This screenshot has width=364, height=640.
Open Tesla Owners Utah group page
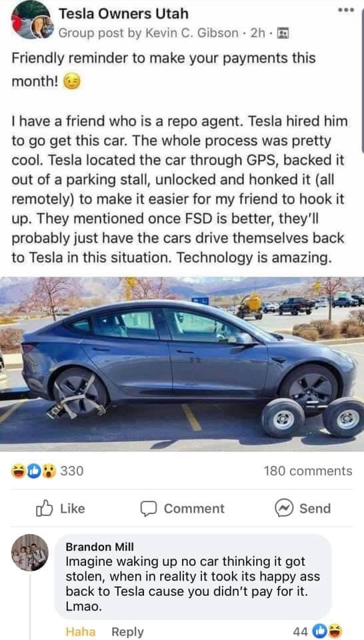[x=123, y=14]
